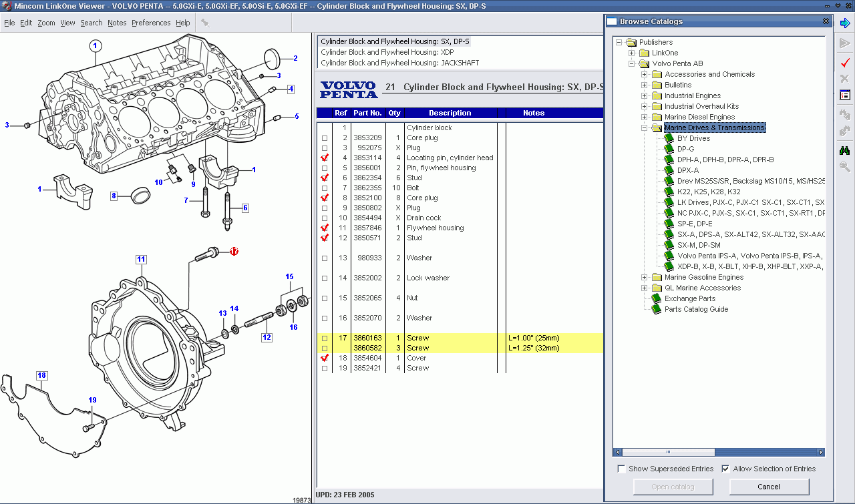The image size is (855, 504).
Task: Collapse the Volvo Penta AB node
Action: pyautogui.click(x=632, y=63)
